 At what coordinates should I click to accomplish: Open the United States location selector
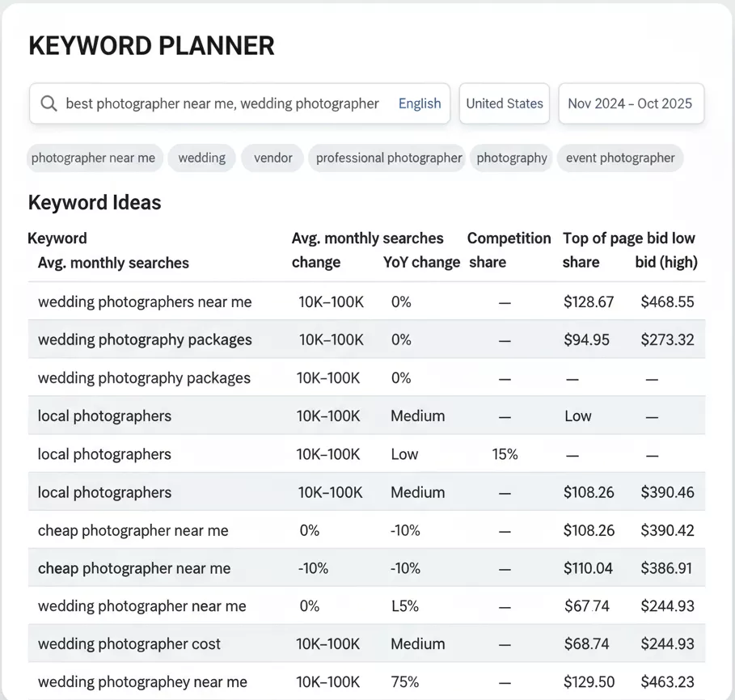pyautogui.click(x=504, y=103)
